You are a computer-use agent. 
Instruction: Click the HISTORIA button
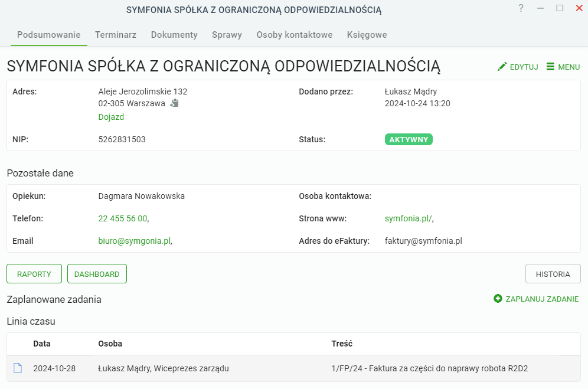[x=553, y=274]
